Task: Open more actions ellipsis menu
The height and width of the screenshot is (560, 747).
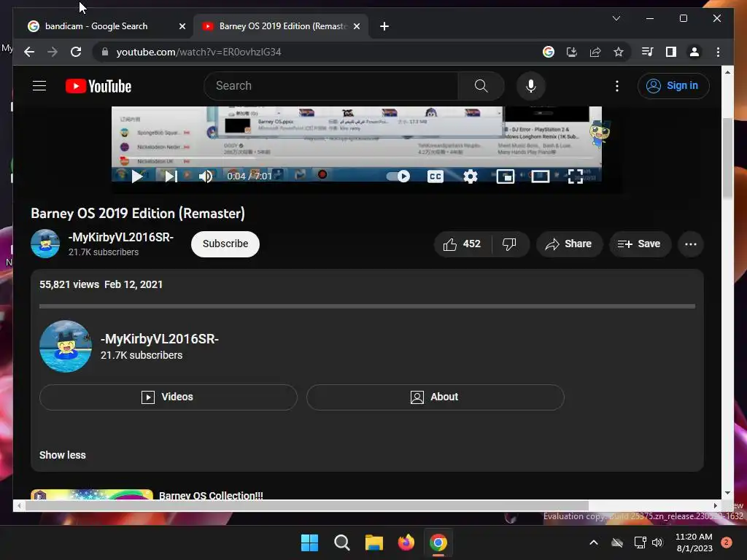Action: (690, 244)
